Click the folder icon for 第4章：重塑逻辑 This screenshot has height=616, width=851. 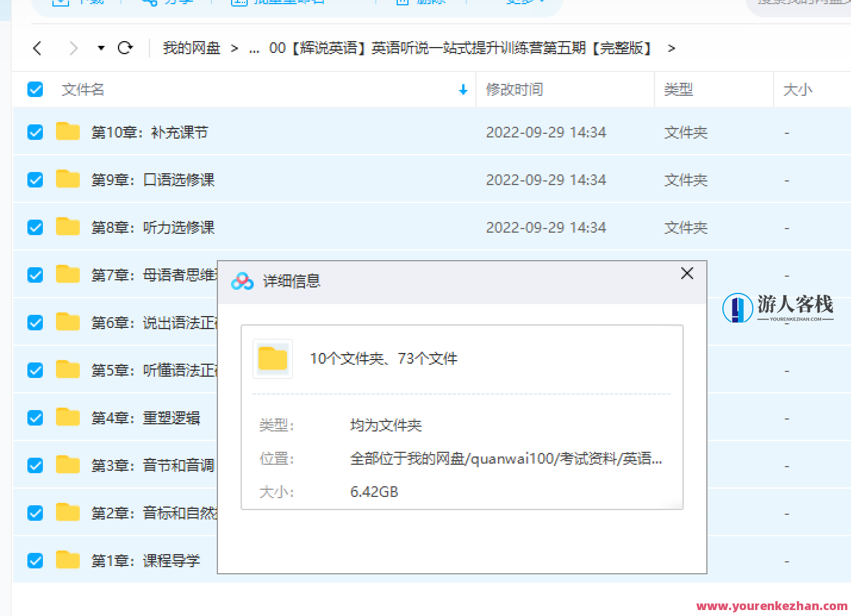(x=68, y=417)
